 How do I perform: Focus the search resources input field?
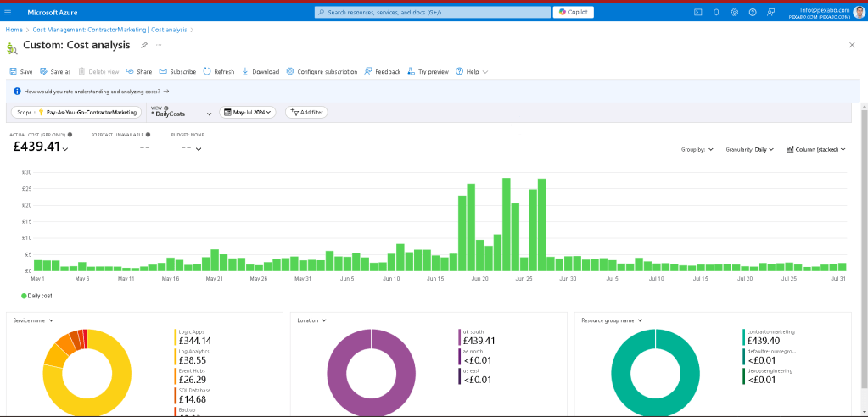pyautogui.click(x=433, y=12)
